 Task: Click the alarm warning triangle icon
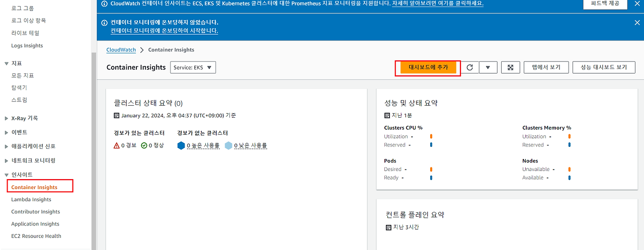tap(117, 145)
